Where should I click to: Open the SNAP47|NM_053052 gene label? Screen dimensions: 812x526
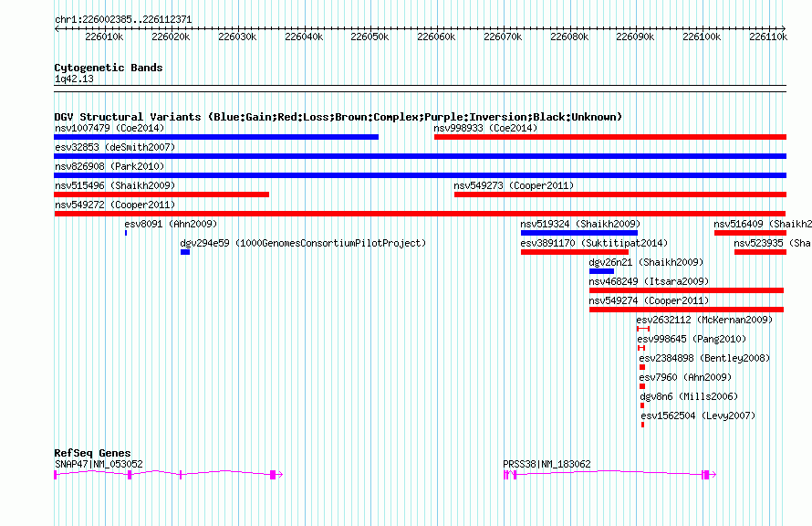click(x=99, y=464)
